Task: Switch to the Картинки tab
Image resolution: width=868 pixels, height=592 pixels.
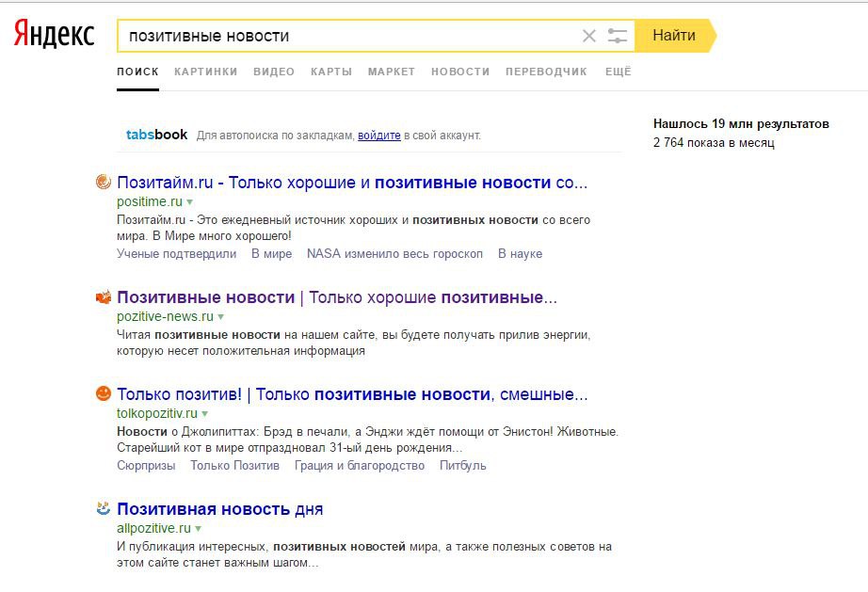Action: 206,72
